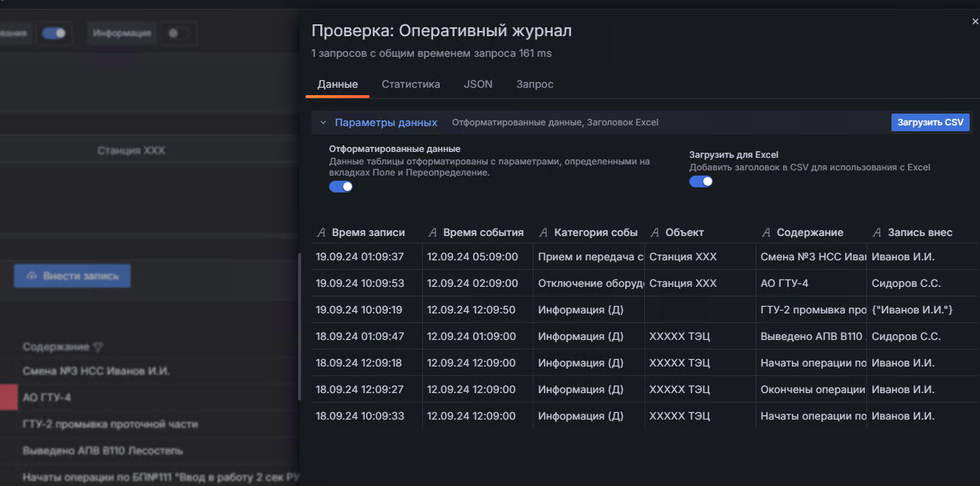Click the type icon of the Категория события column

pos(543,232)
